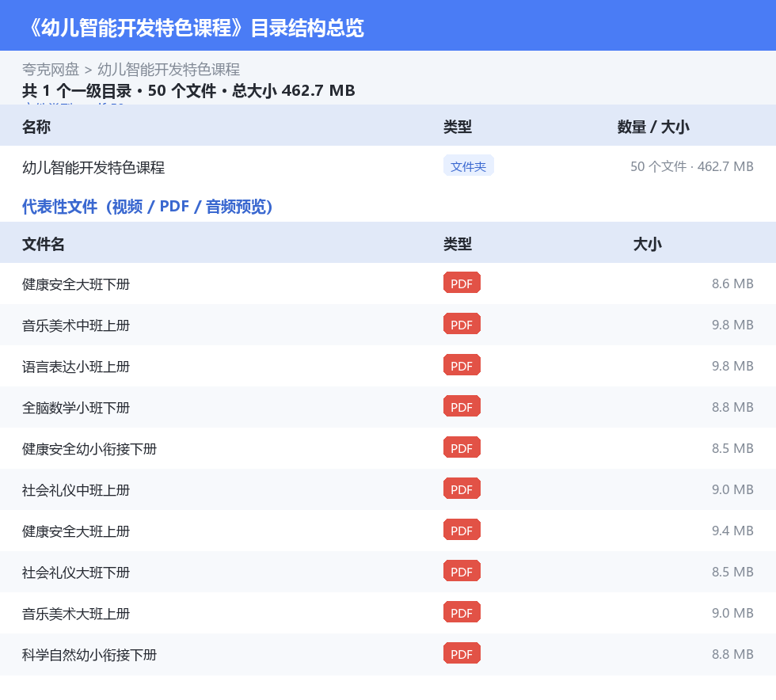The width and height of the screenshot is (776, 700).
Task: Open the 幼儿智能开发特色课程 breadcrumb segment
Action: click(169, 70)
